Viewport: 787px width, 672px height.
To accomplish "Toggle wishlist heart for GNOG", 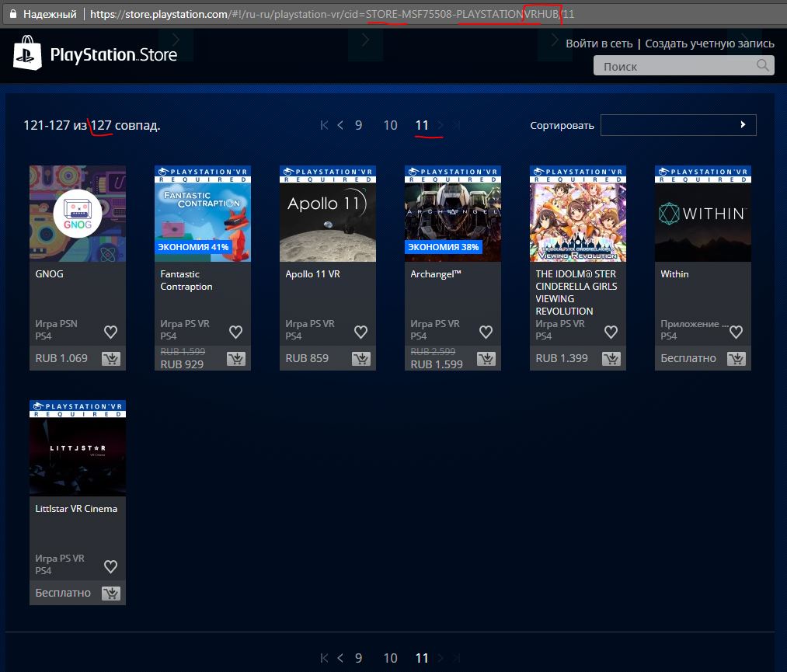I will [x=111, y=332].
